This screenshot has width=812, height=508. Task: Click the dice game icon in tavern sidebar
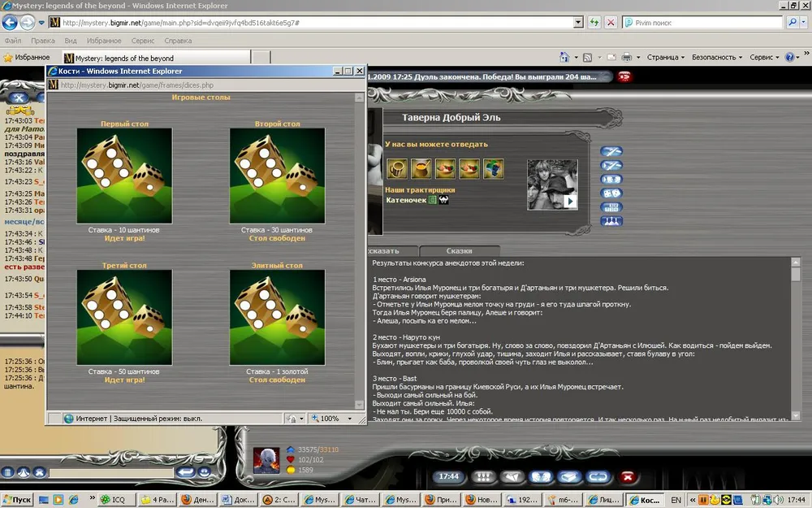611,193
